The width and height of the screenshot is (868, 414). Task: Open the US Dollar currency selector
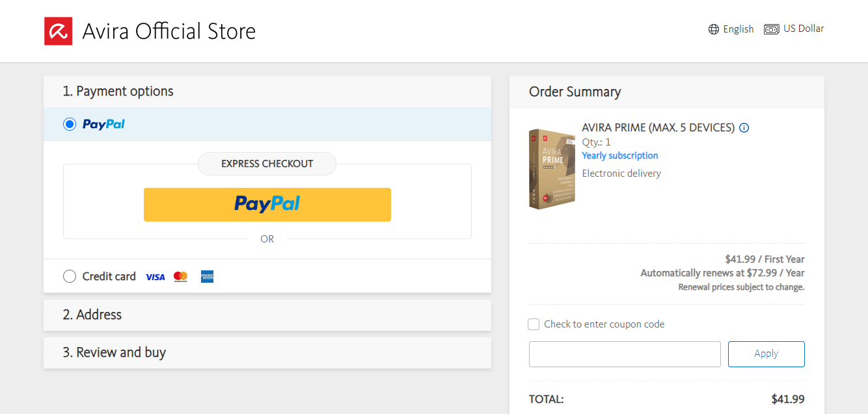pyautogui.click(x=794, y=29)
